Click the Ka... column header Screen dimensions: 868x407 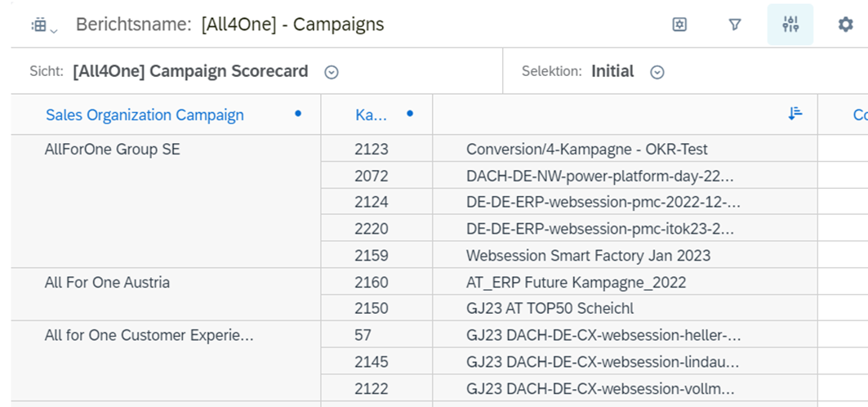[371, 115]
